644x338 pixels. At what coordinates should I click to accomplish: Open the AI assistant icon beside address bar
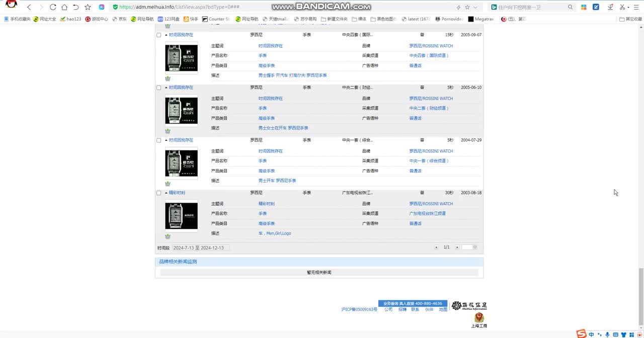(102, 7)
